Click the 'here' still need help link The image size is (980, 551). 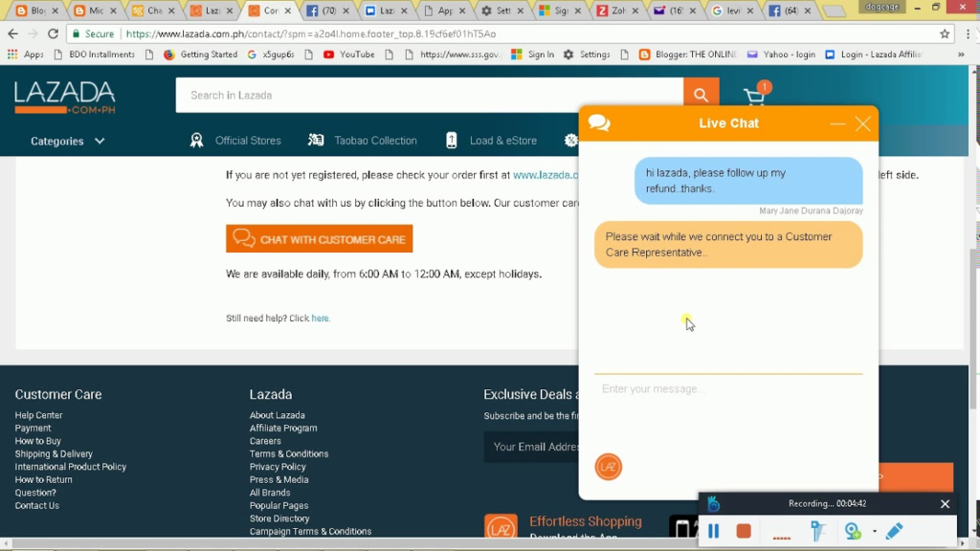point(320,318)
